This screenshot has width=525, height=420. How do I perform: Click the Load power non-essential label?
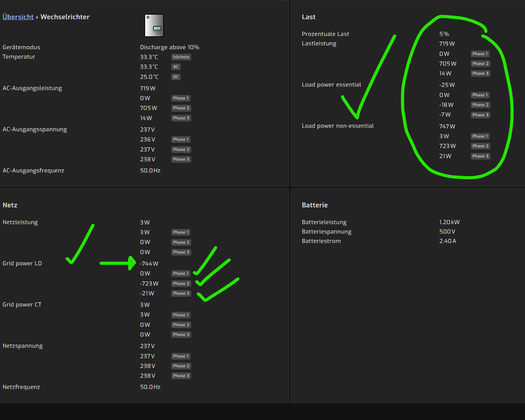tap(338, 126)
